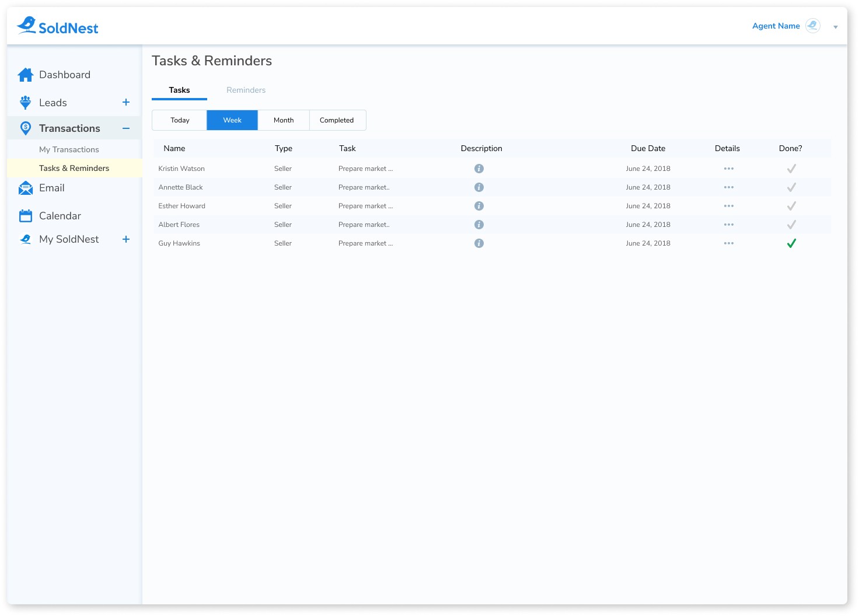Show Completed tasks
This screenshot has height=616, width=859.
[x=337, y=120]
